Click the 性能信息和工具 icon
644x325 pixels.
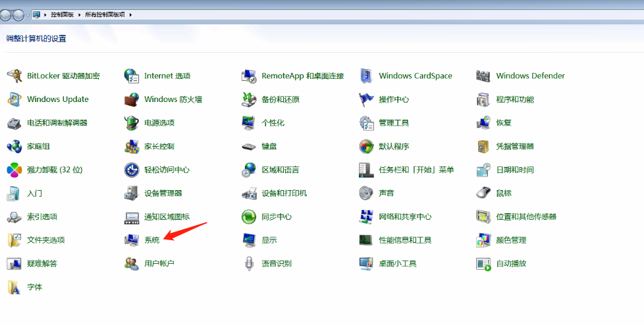tap(366, 240)
